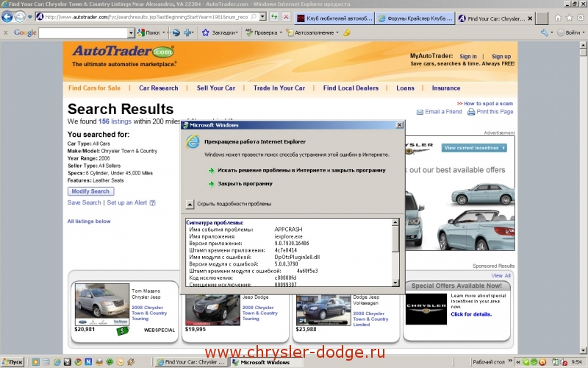Open the address bar URL dropdown arrow

pyautogui.click(x=263, y=17)
